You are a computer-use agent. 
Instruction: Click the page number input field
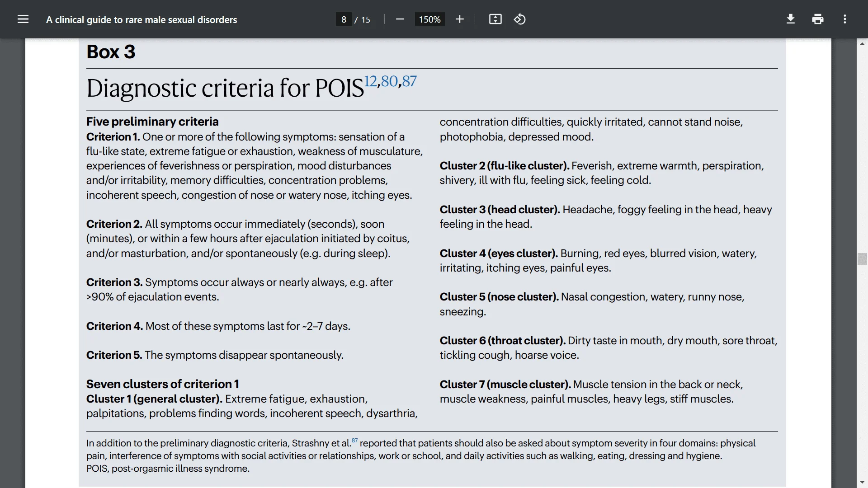click(344, 19)
